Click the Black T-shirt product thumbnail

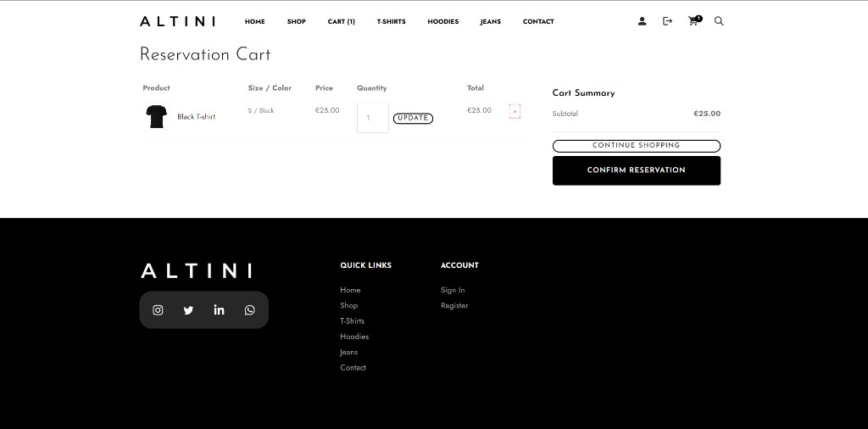point(156,116)
